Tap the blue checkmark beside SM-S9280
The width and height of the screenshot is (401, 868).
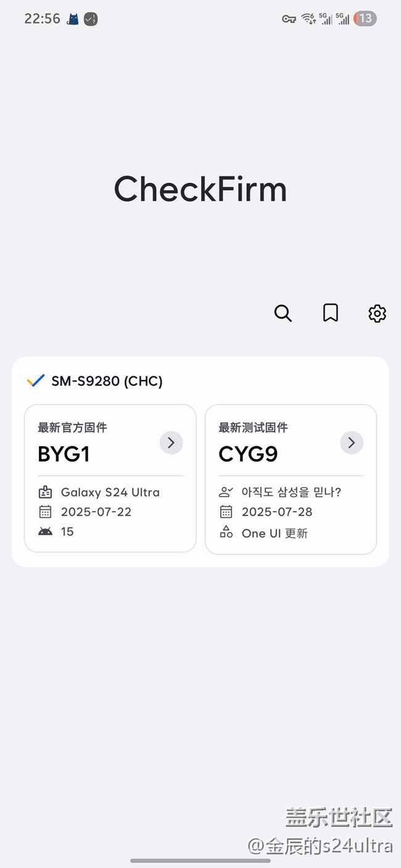coord(36,381)
